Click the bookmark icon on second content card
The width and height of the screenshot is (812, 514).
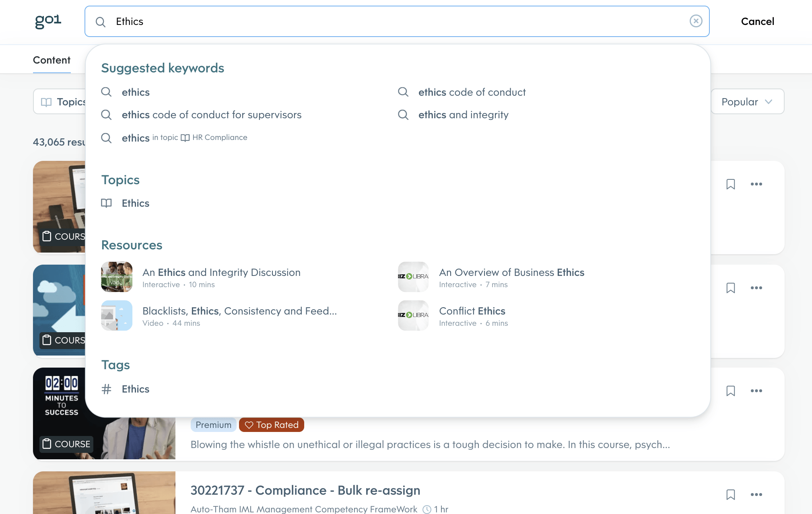(x=731, y=288)
